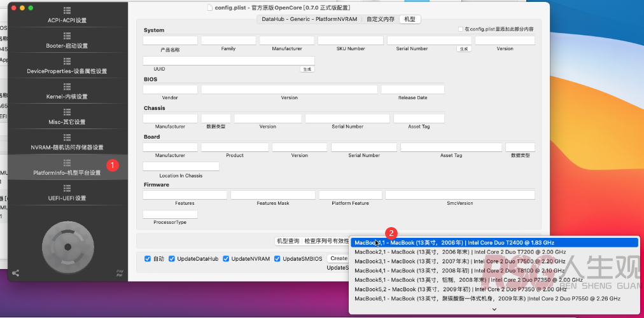Click the System Serial Number field
This screenshot has height=318, width=644.
tap(429, 41)
